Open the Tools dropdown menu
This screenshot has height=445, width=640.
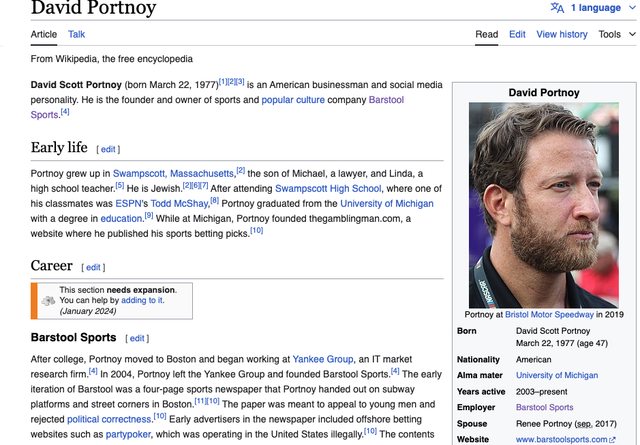tap(615, 34)
